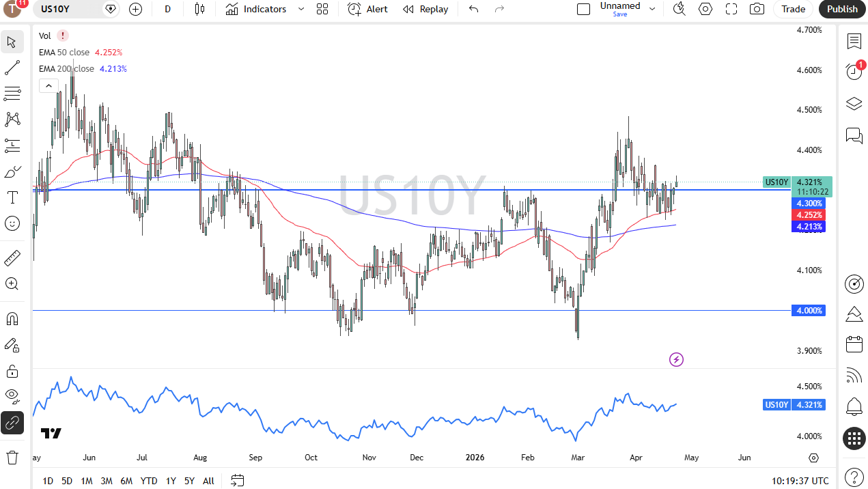The width and height of the screenshot is (868, 489).
Task: Open the emoji icons tool
Action: (12, 223)
